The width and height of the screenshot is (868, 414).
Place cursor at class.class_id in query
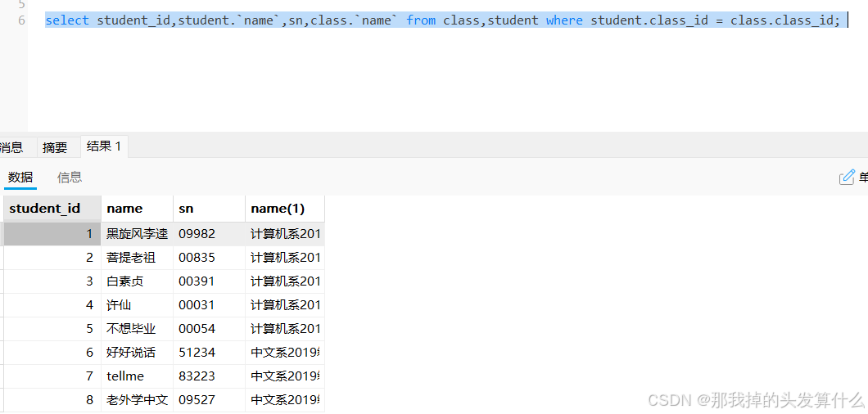click(x=781, y=20)
